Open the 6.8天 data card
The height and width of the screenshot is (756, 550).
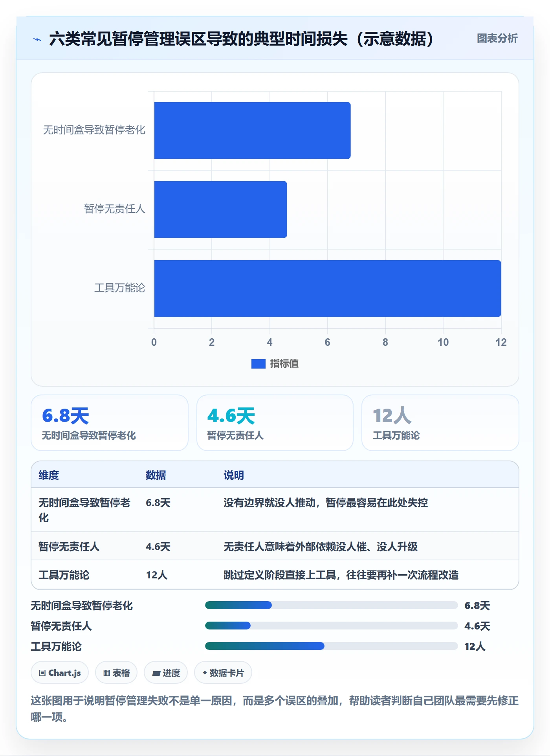110,423
